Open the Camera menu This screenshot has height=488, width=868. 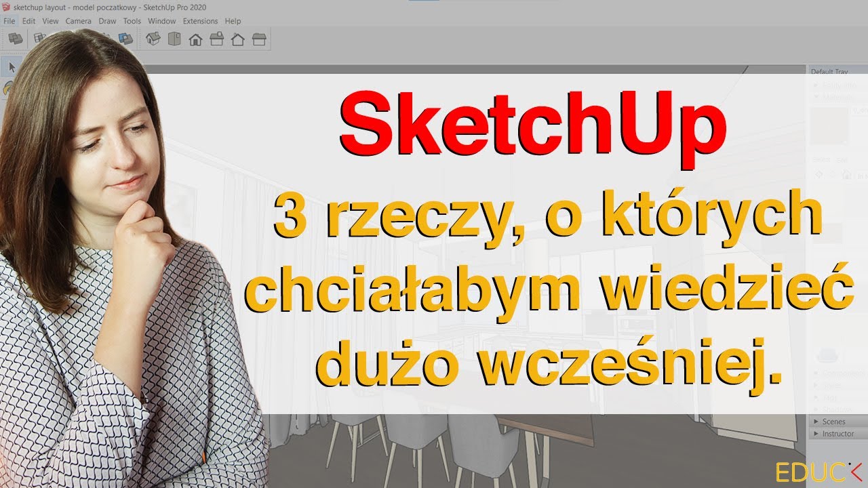coord(79,21)
